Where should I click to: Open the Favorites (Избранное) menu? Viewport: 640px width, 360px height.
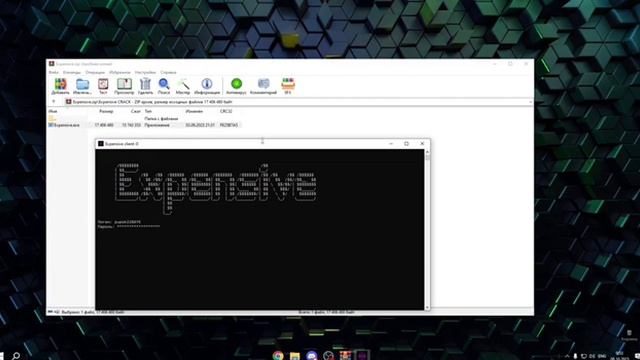coord(120,72)
